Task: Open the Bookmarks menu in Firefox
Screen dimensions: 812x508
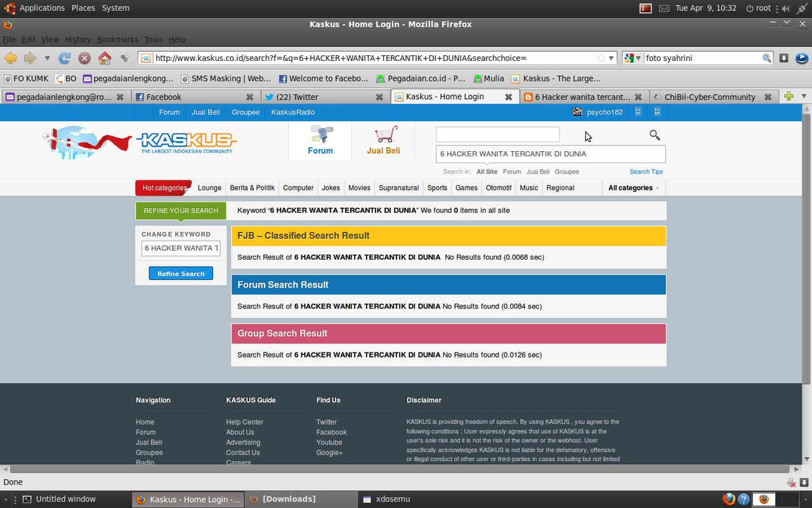Action: pos(117,39)
